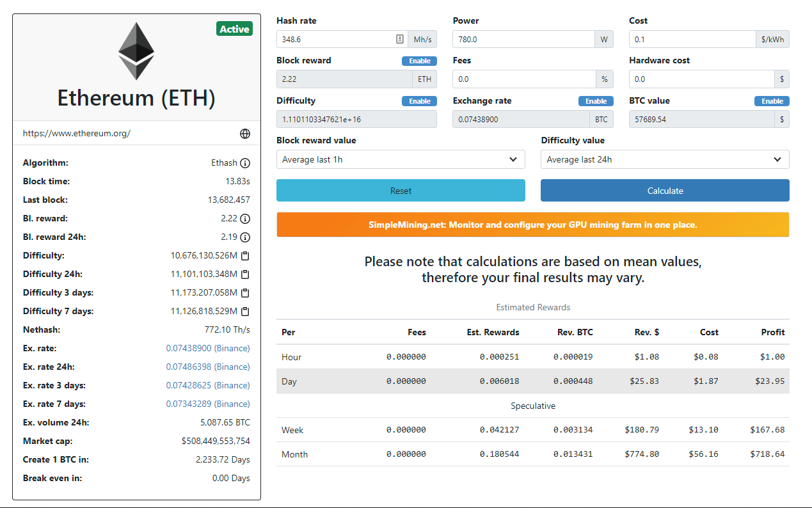Focus the Cost $/kWh input field
Screen dimensions: 812x508
[692, 39]
